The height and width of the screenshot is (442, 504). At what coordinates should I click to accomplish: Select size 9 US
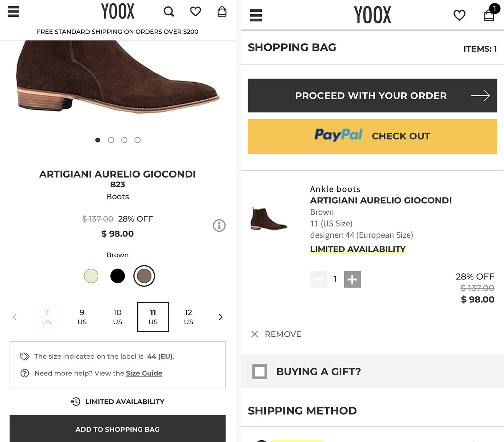(82, 317)
